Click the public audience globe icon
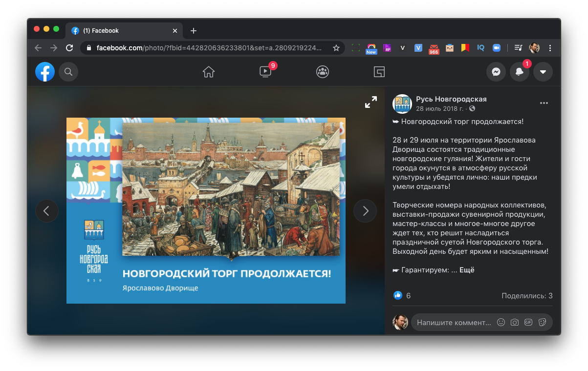This screenshot has width=588, height=371. pyautogui.click(x=472, y=109)
